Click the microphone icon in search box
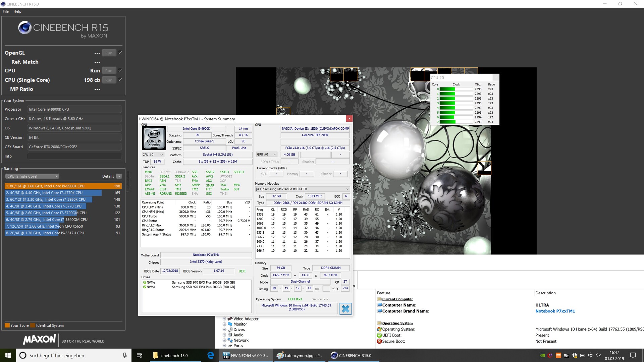This screenshot has height=362, width=644. tap(124, 355)
